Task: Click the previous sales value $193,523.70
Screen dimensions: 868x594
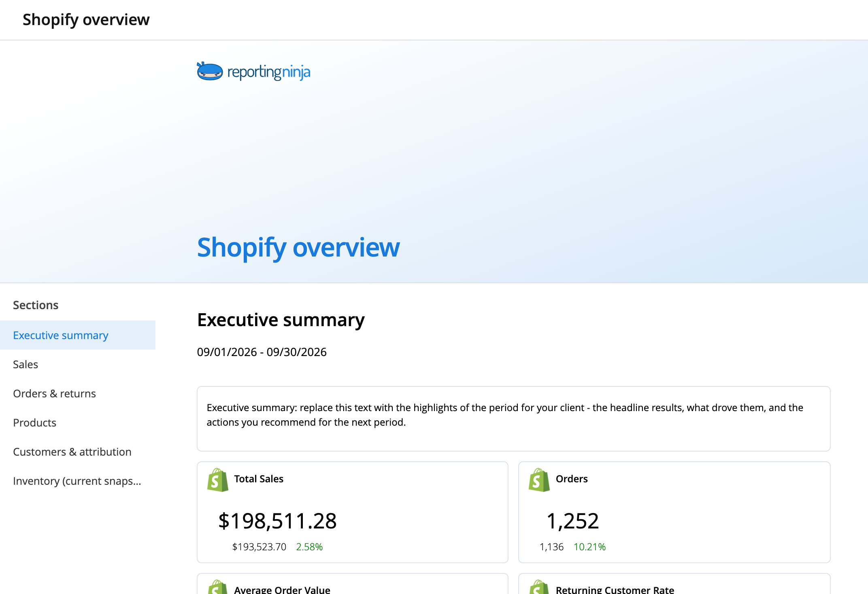Action: [x=259, y=547]
